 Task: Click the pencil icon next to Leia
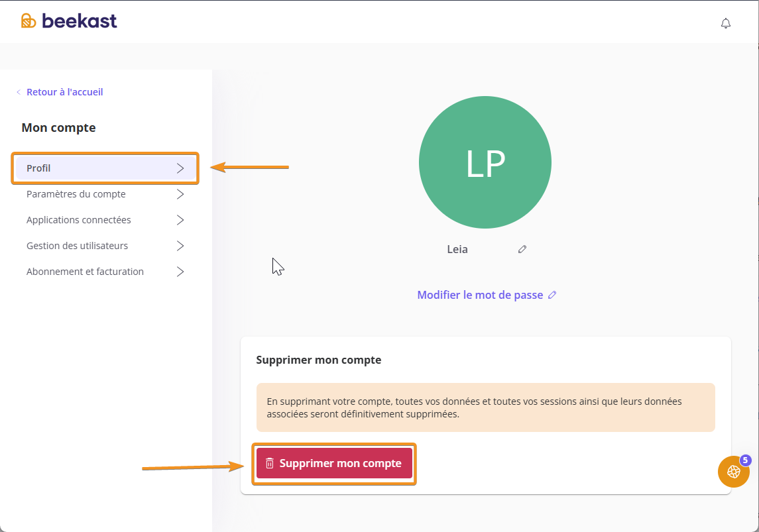pos(522,249)
